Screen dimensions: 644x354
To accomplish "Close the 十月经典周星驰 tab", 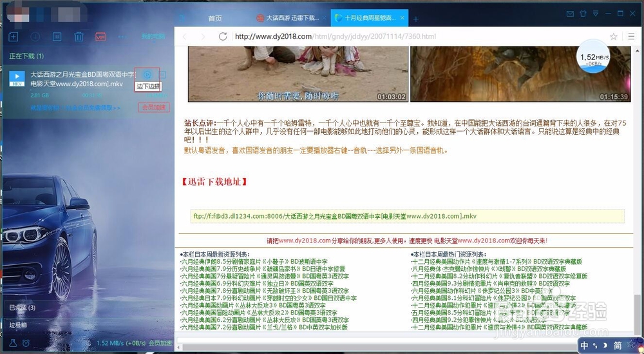I will [x=402, y=18].
